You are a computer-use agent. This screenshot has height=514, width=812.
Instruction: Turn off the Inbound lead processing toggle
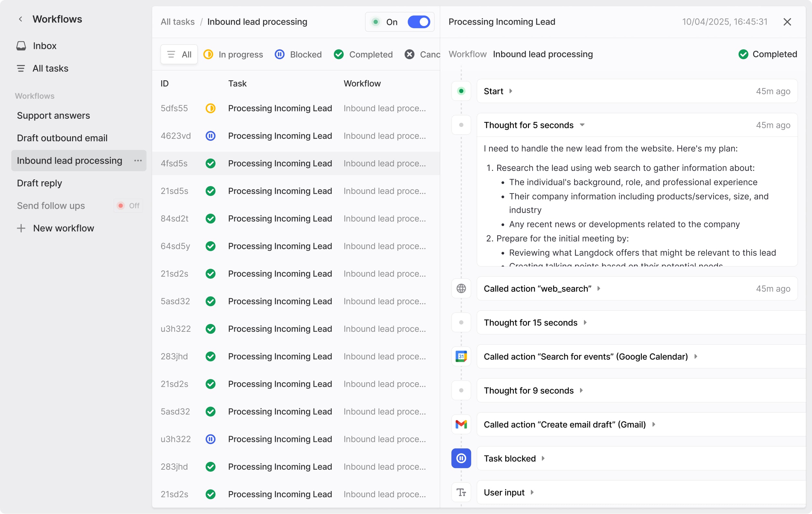[419, 22]
